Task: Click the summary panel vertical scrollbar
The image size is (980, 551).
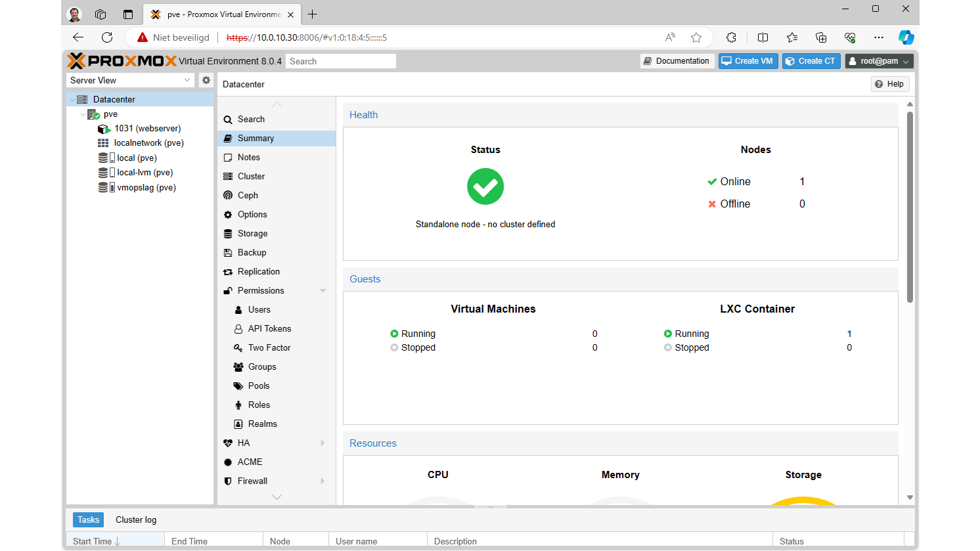Action: (x=910, y=207)
